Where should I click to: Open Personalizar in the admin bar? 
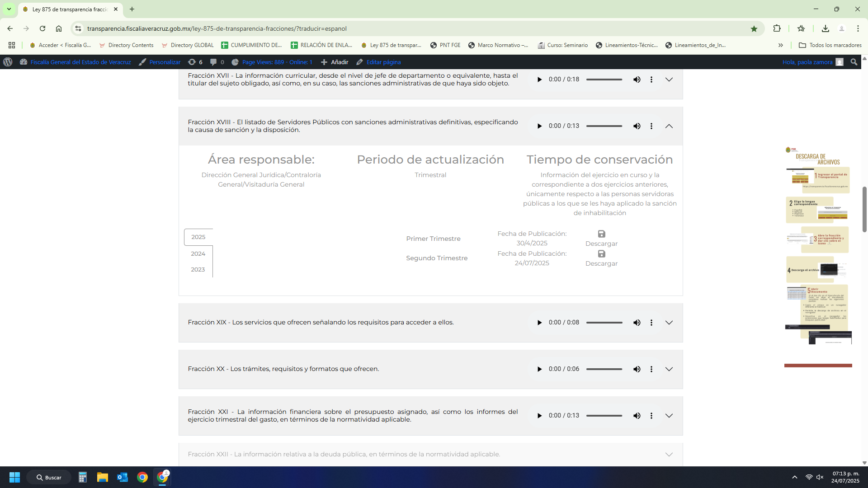point(164,62)
